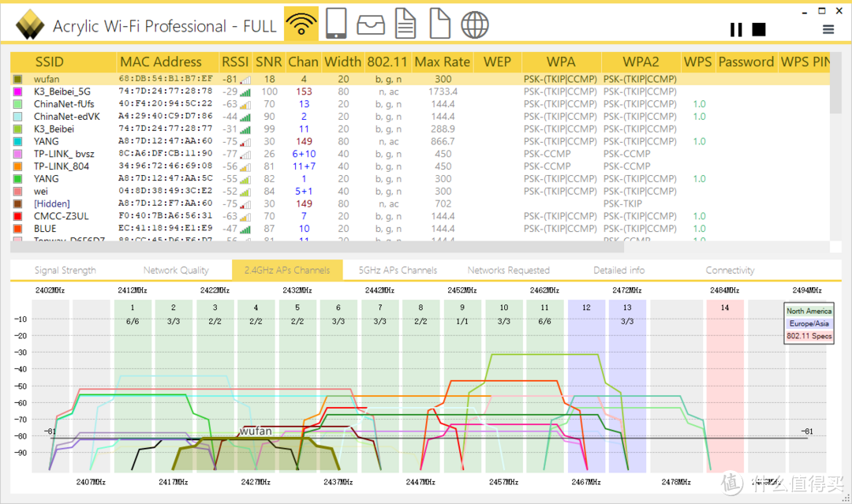Open the lined document script icon

[405, 24]
